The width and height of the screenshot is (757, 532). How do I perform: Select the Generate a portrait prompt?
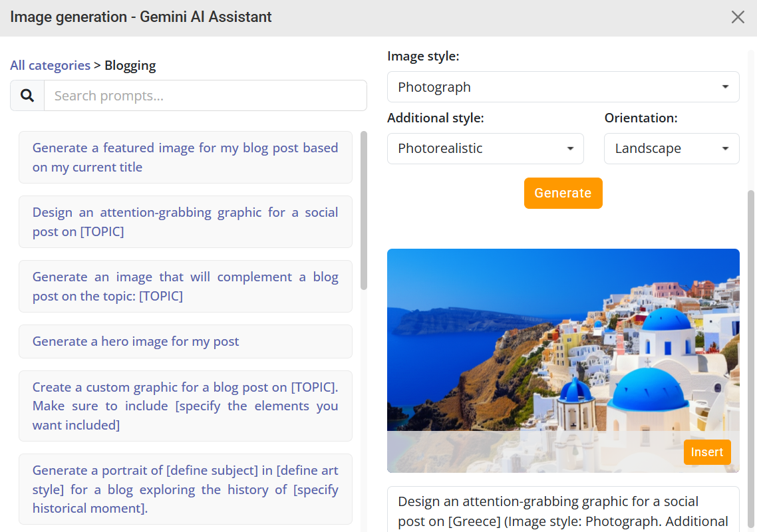point(185,489)
